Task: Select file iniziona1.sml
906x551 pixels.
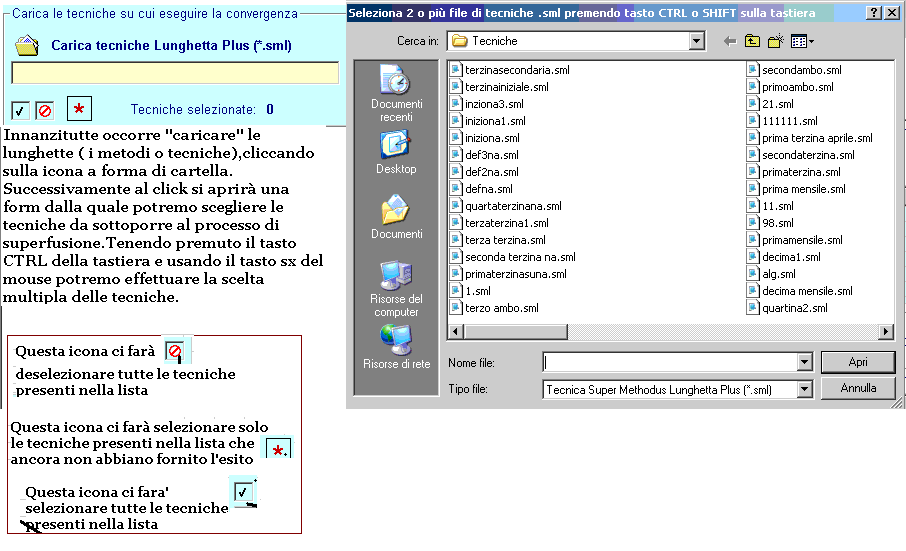Action: click(488, 121)
